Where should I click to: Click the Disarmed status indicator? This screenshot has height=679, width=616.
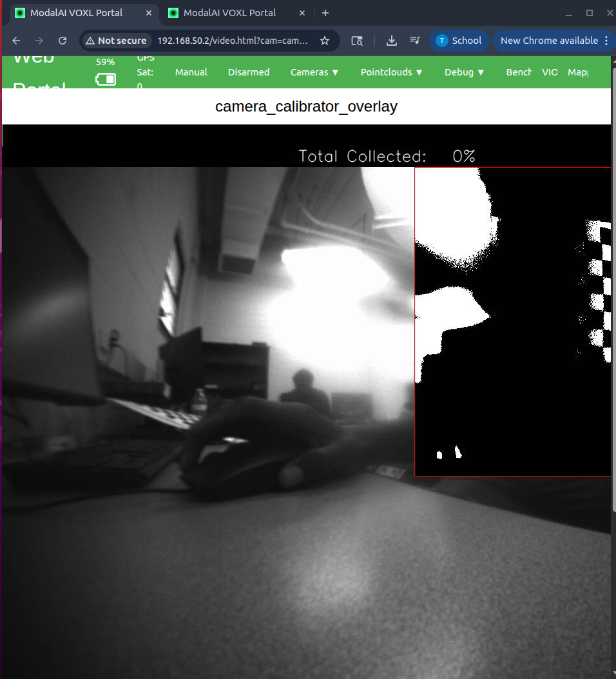249,72
